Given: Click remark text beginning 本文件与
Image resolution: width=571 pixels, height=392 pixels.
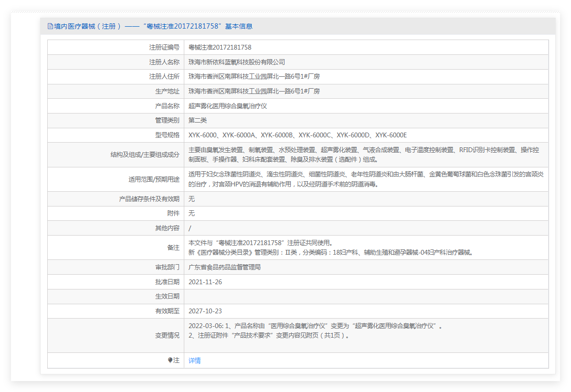Looking at the screenshot, I should (x=261, y=243).
